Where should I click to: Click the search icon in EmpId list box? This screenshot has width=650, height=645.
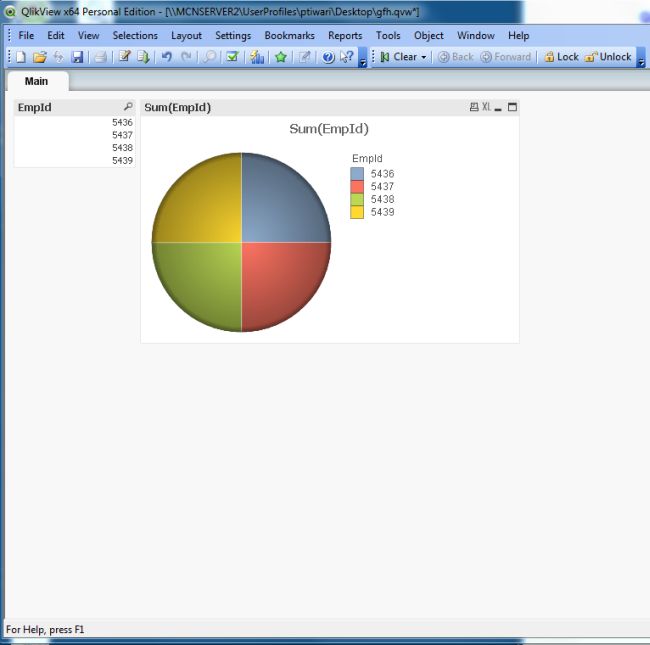pyautogui.click(x=128, y=107)
